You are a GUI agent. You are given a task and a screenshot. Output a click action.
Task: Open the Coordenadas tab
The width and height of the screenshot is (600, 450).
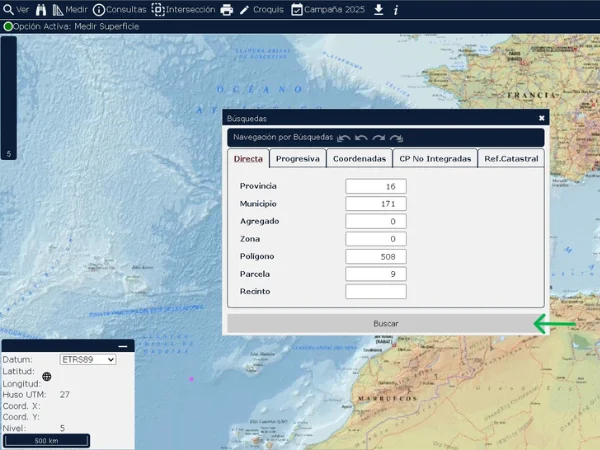(x=358, y=159)
